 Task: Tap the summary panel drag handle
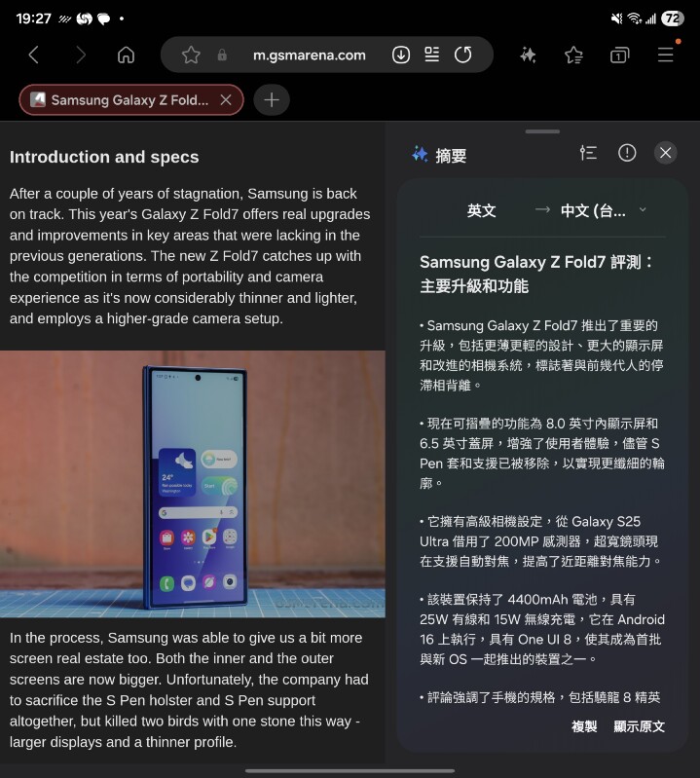pos(542,131)
